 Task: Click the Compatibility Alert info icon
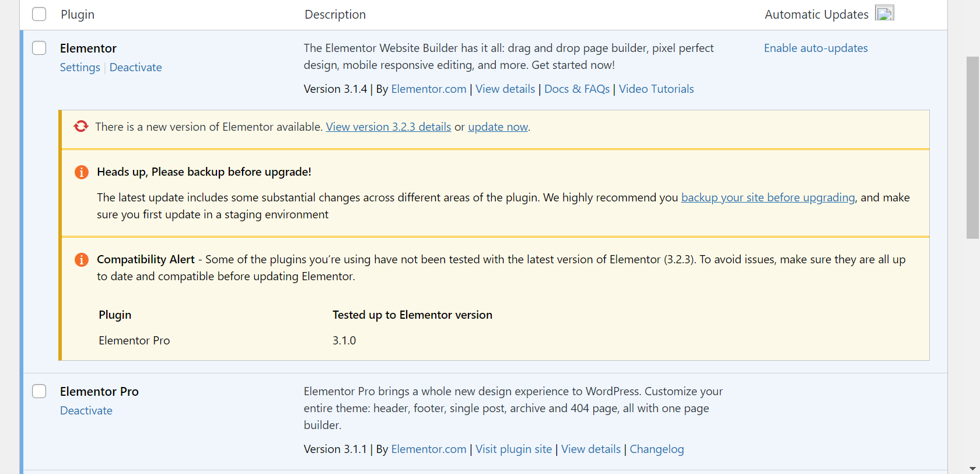pyautogui.click(x=82, y=260)
